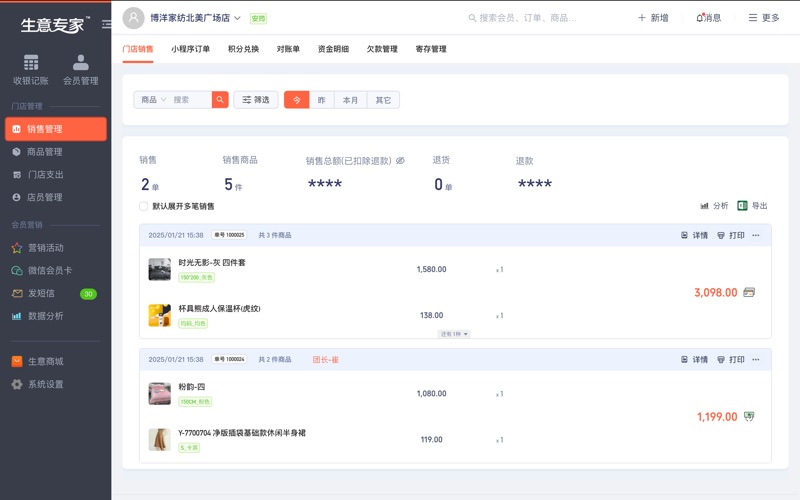Open 销售管理 in sidebar
This screenshot has height=500, width=800.
coord(56,129)
